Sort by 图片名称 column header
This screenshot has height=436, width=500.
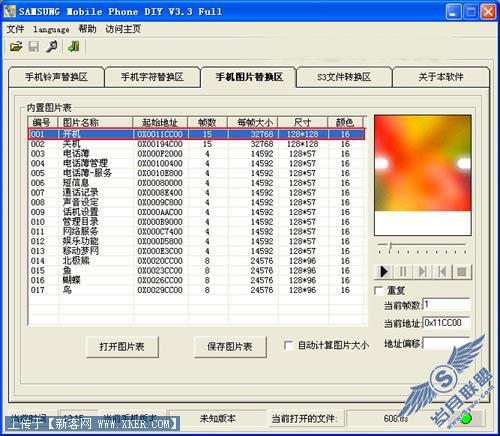coord(95,122)
